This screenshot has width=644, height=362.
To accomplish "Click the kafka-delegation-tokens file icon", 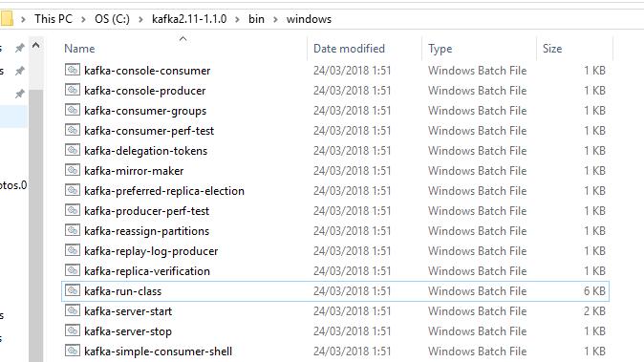I will tap(73, 150).
